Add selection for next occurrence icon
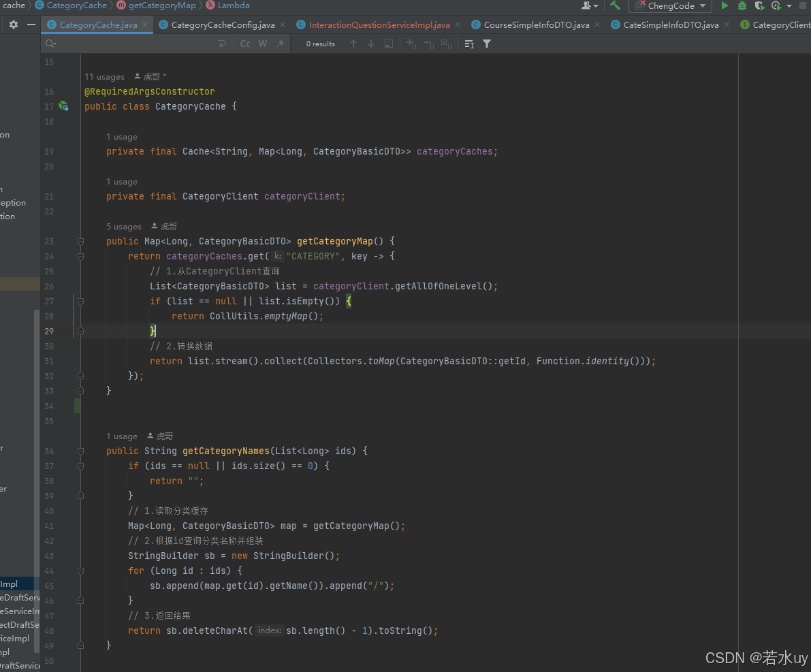This screenshot has height=672, width=811. tap(412, 44)
